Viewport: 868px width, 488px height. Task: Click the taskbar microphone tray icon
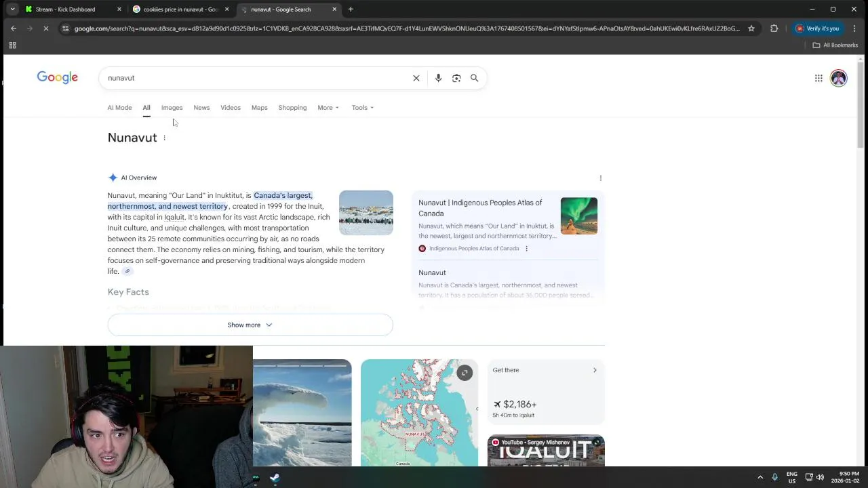click(x=774, y=477)
